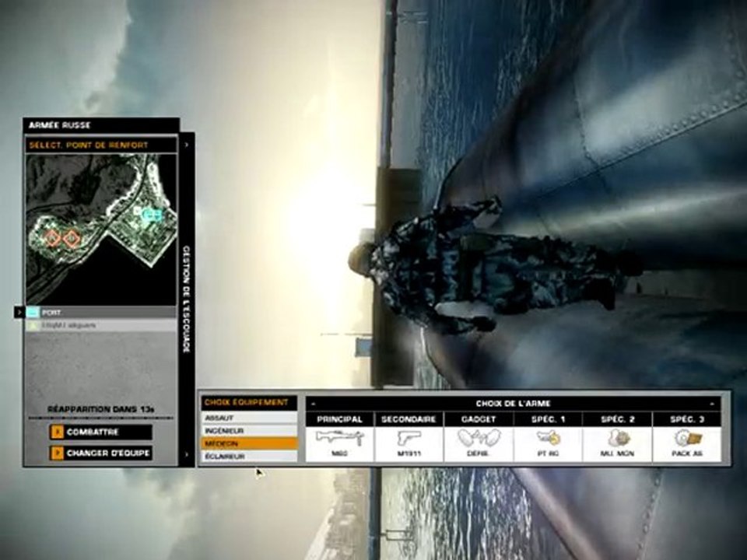Viewport: 747px width, 560px height.
Task: Pick the Spéc. 3 pack icon
Action: coord(687,438)
